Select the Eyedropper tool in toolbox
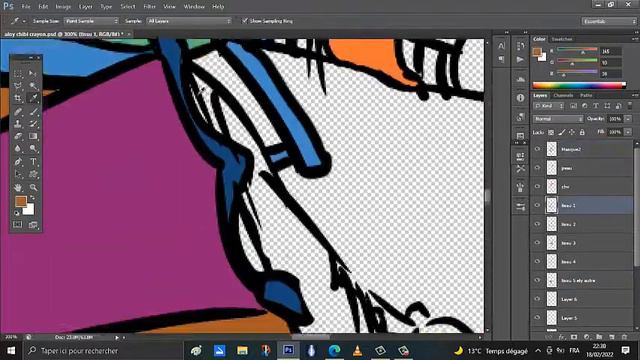Screen dimensions: 640x360 33,98
